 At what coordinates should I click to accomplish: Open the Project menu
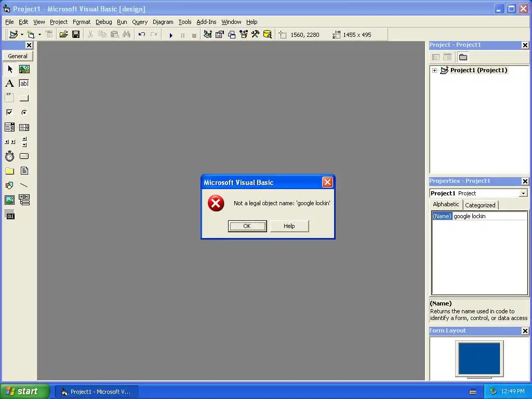click(x=59, y=22)
